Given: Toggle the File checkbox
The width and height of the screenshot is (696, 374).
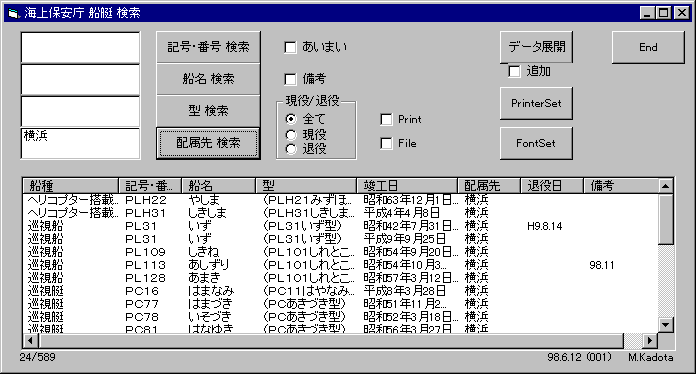Looking at the screenshot, I should [387, 144].
